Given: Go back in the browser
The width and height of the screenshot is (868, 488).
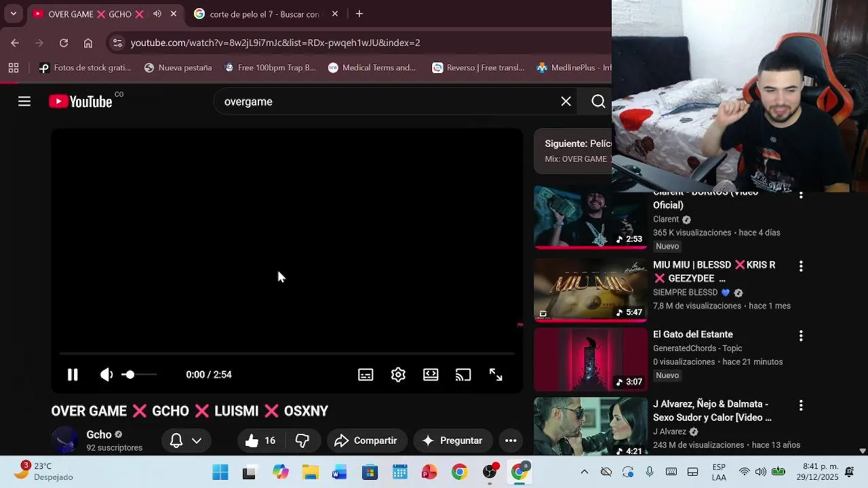Looking at the screenshot, I should coord(15,43).
